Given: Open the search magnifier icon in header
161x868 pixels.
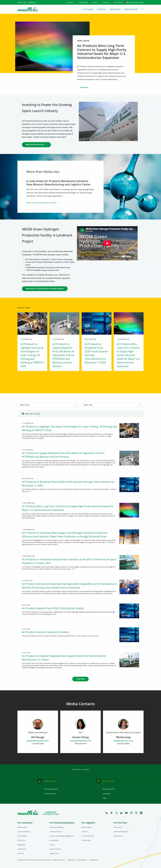Looking at the screenshot, I should coord(142,9).
